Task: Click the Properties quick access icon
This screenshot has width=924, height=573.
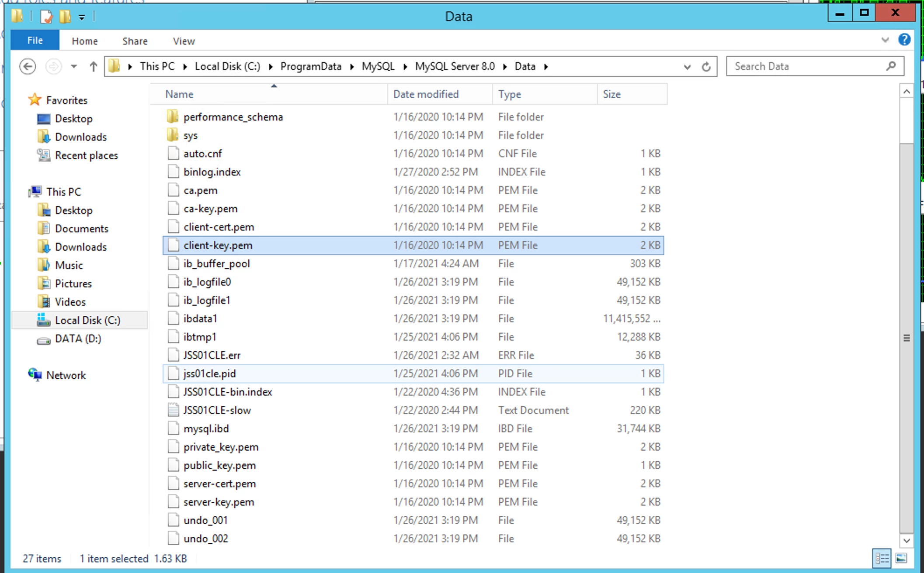Action: [x=46, y=17]
